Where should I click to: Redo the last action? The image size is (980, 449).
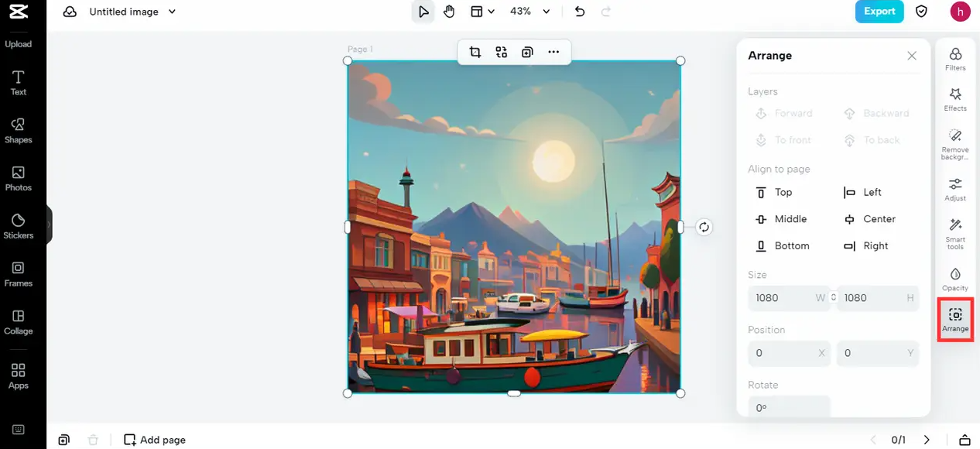click(606, 12)
